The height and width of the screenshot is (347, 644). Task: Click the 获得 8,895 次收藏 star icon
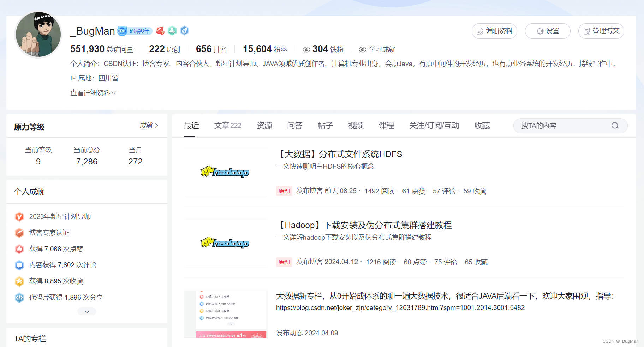[x=19, y=281]
